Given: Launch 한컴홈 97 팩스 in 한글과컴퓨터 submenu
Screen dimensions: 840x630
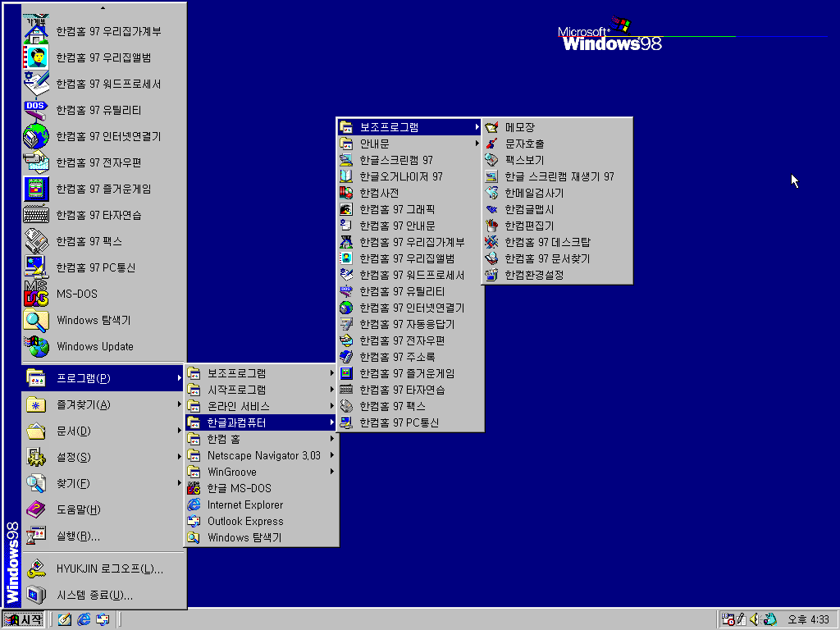Looking at the screenshot, I should pos(410,406).
